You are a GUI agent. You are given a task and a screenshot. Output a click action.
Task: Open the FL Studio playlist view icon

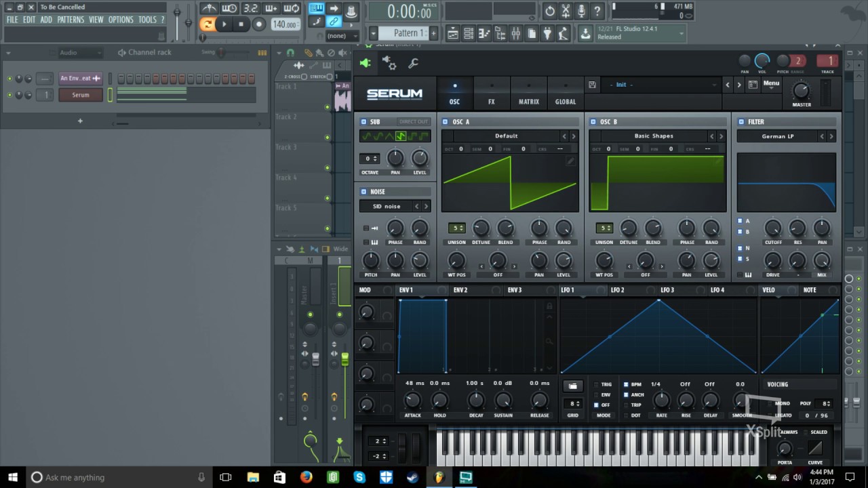[452, 33]
